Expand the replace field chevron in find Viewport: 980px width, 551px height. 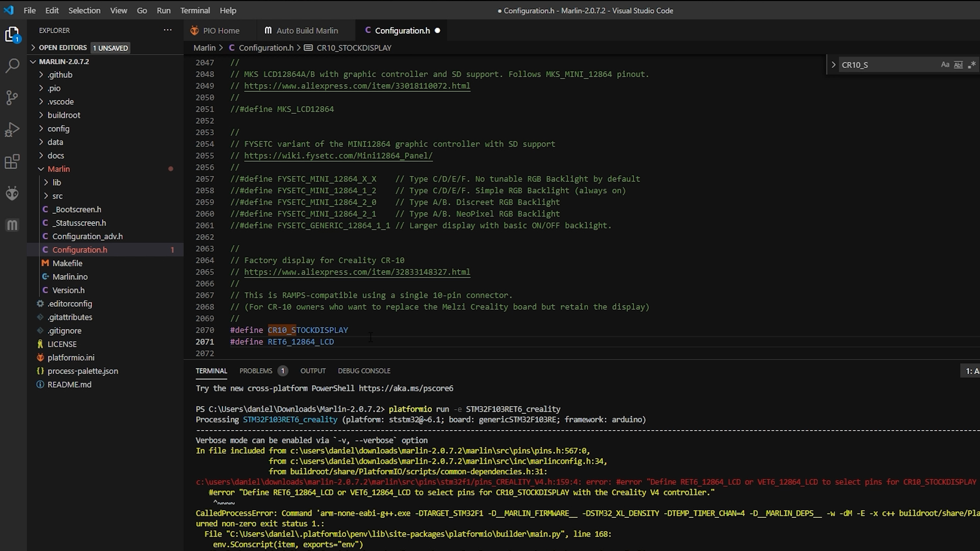834,65
